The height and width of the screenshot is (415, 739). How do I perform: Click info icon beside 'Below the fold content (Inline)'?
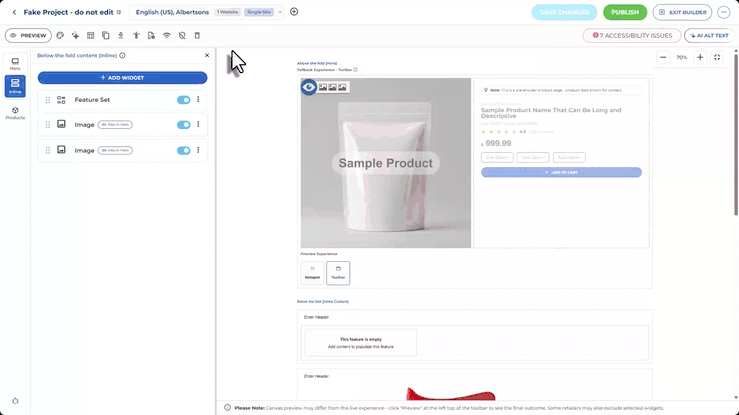click(123, 56)
